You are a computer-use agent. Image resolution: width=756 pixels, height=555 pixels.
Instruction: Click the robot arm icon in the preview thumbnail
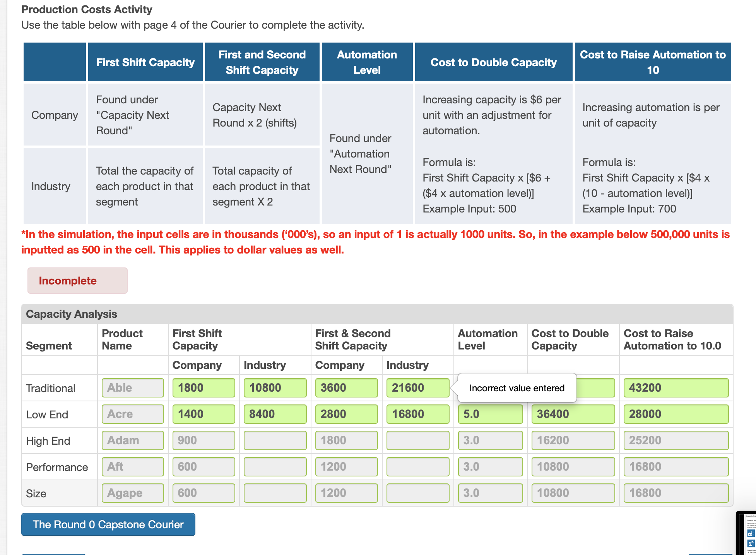tap(751, 543)
